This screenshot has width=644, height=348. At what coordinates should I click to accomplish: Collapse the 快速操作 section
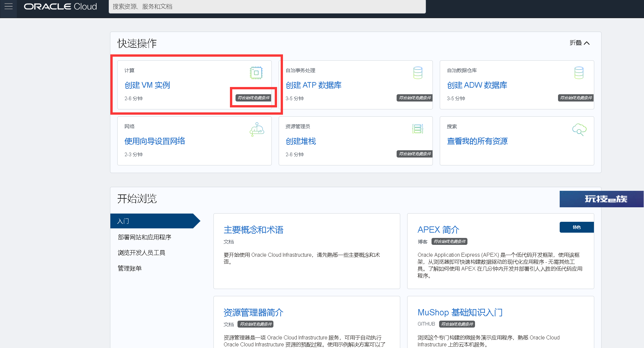(579, 43)
